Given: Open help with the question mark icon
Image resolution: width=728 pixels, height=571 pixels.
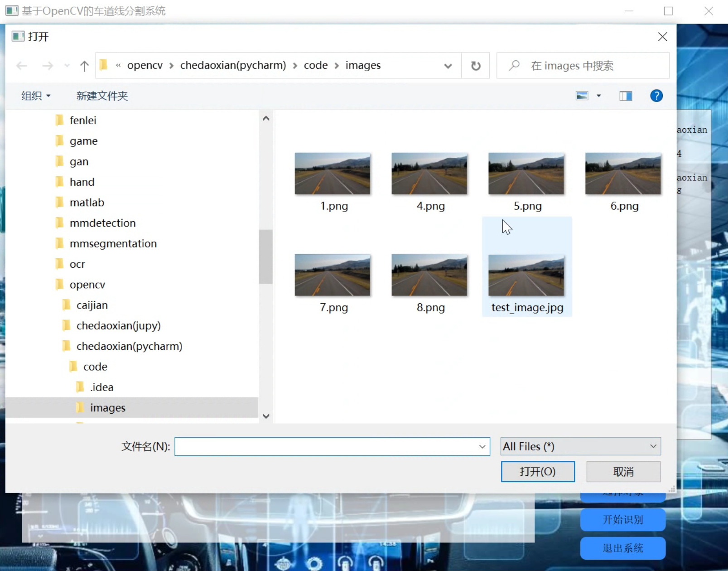Looking at the screenshot, I should 656,96.
